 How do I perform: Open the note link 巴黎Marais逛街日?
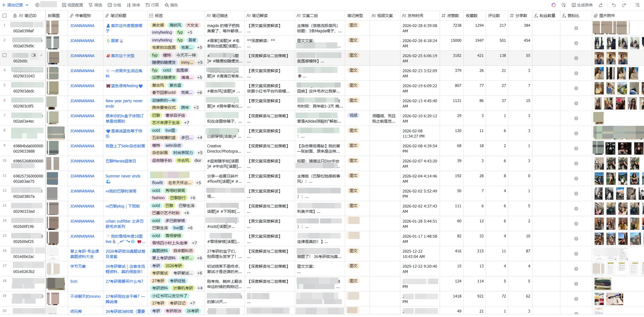pos(121,161)
